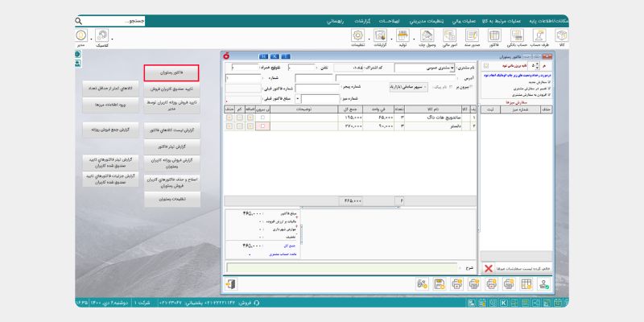Open the حساب بانکی bank account icon

(517, 35)
